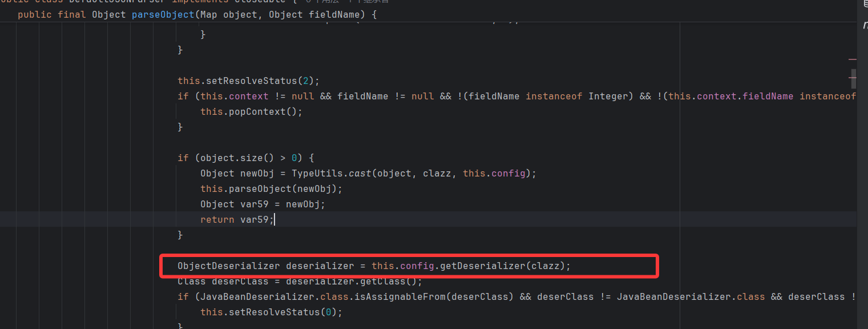The width and height of the screenshot is (868, 329).
Task: Open the Maven tool window icon
Action: tap(863, 25)
